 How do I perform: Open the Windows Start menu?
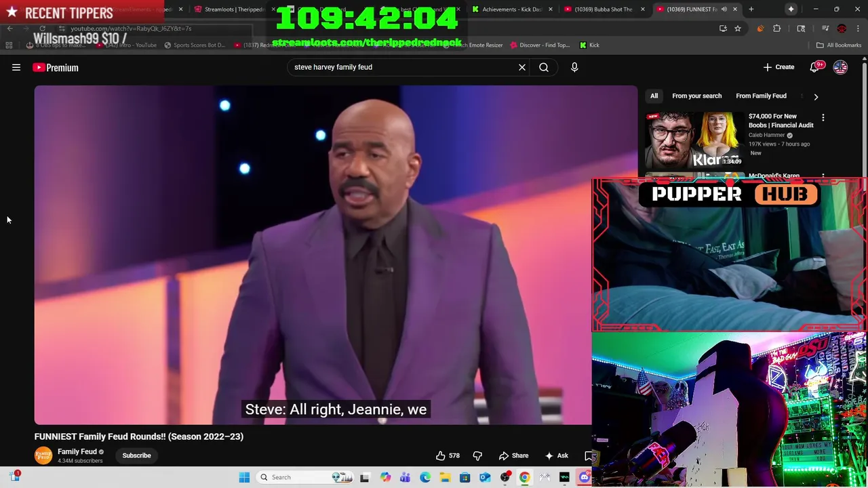point(244,477)
